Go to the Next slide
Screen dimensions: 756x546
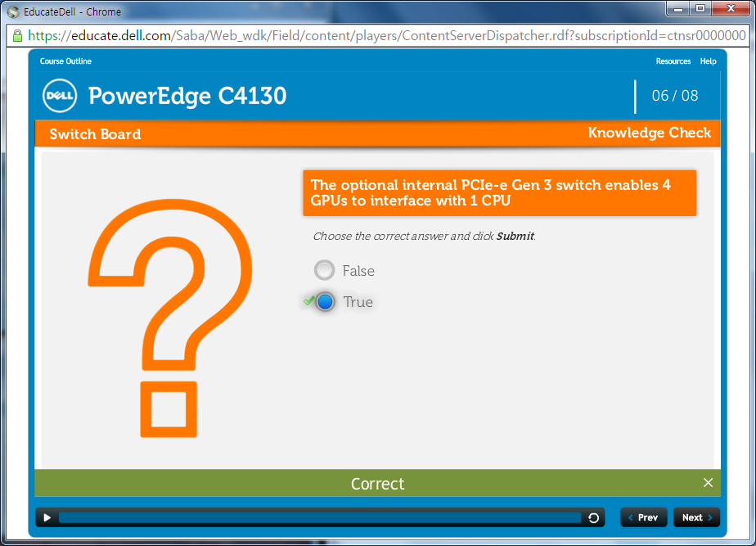(695, 517)
